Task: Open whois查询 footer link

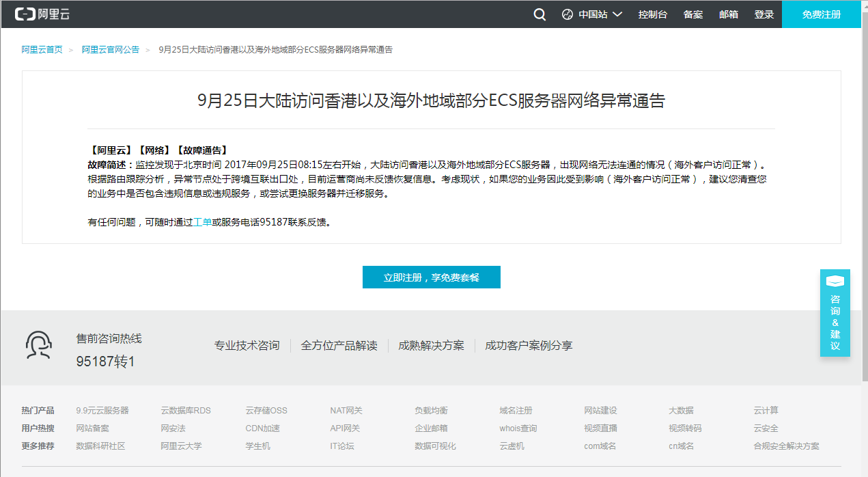Action: [x=518, y=428]
